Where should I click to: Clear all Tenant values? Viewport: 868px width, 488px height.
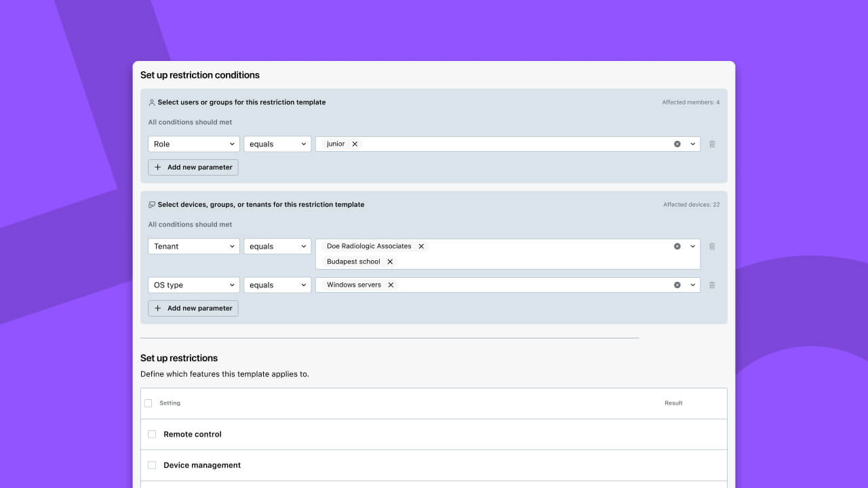click(x=677, y=246)
